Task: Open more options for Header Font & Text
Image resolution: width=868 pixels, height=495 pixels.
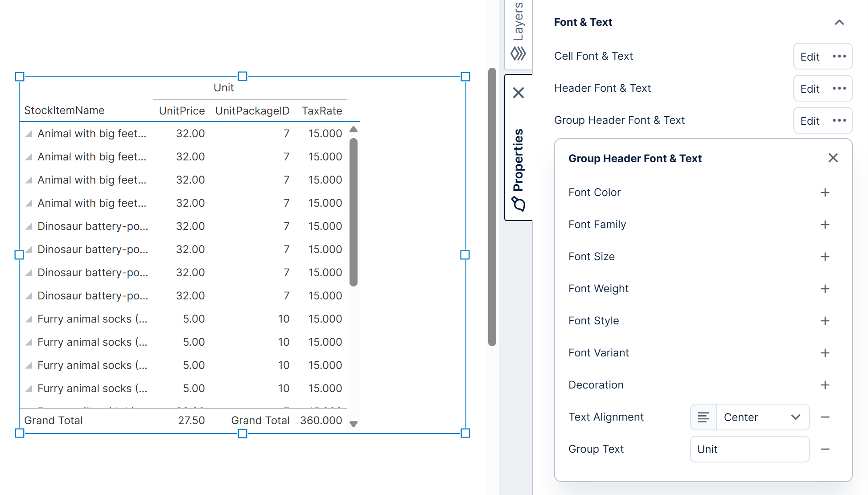Action: (839, 88)
